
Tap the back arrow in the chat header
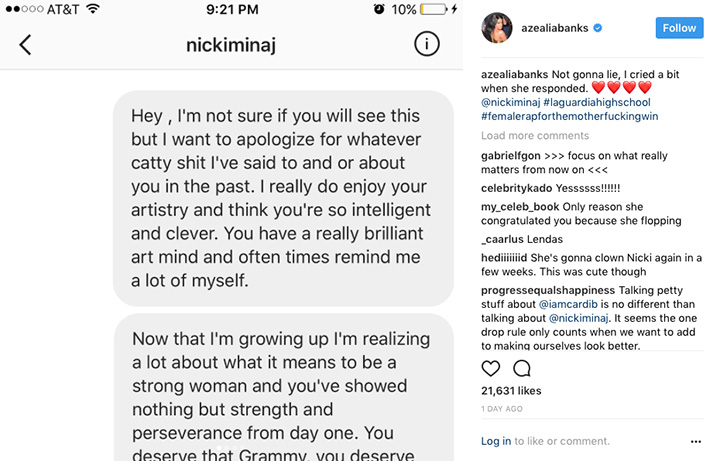26,44
